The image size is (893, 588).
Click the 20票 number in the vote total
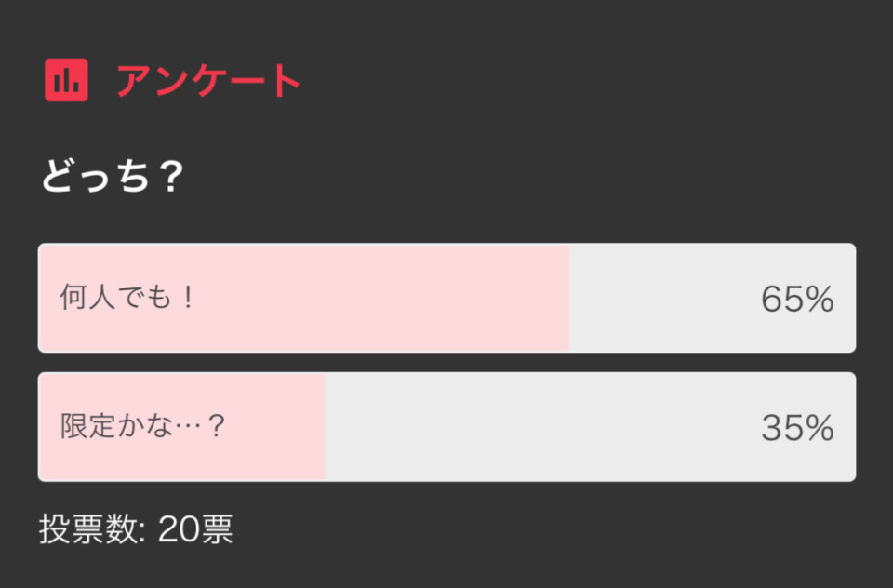195,528
